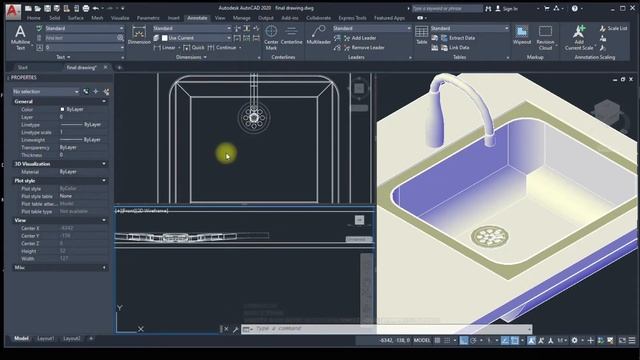640x360 pixels.
Task: Open the No selection dropdown in Properties
Action: point(46,92)
